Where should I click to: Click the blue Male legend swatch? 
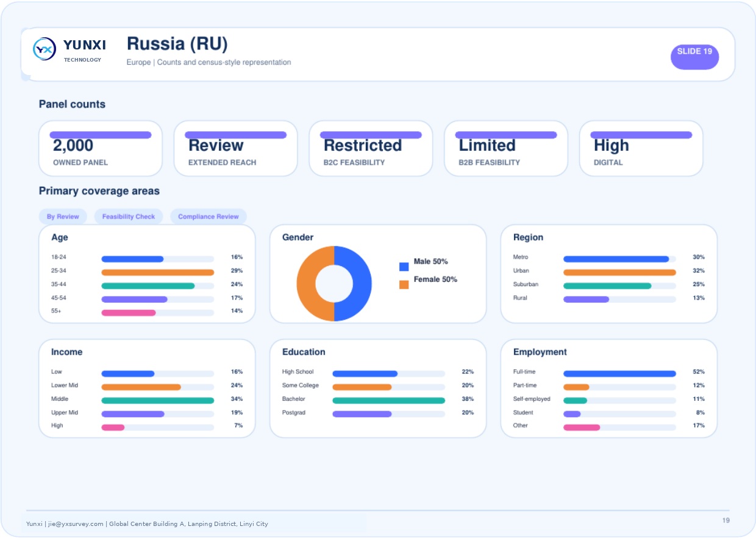404,267
